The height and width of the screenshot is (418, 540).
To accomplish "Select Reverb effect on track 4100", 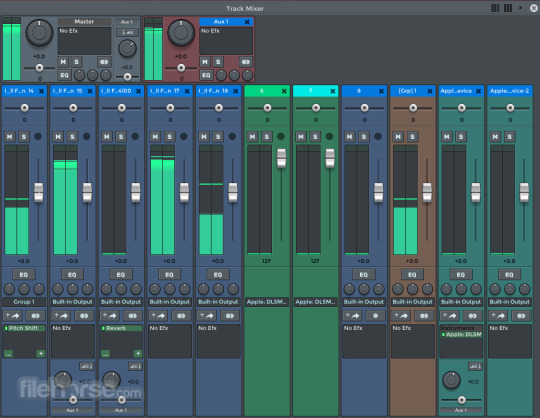I will (121, 328).
